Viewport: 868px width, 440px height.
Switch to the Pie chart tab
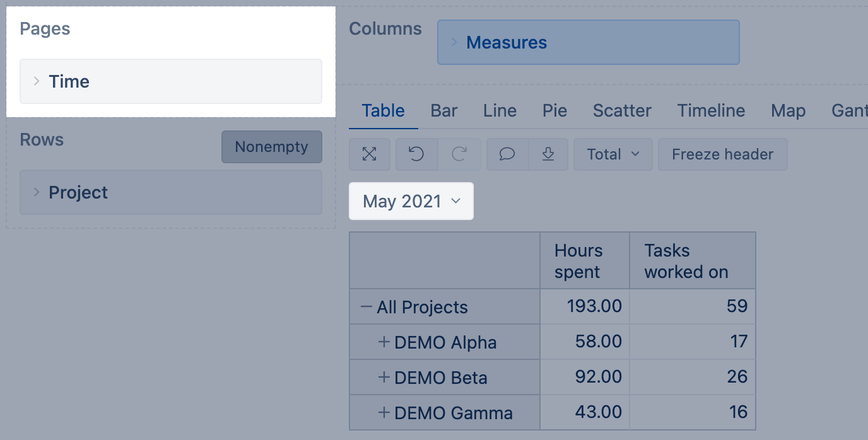click(554, 111)
